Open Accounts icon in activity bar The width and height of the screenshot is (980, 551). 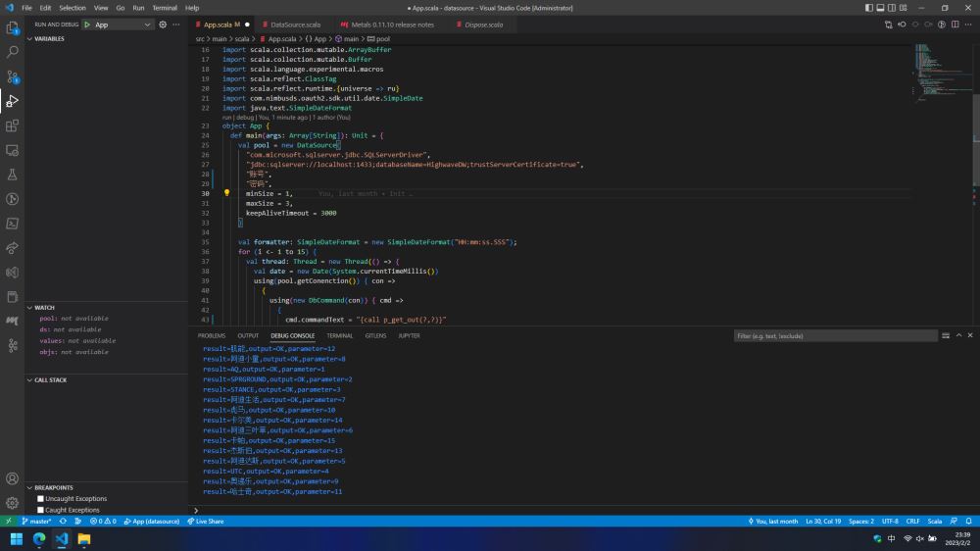(x=13, y=479)
